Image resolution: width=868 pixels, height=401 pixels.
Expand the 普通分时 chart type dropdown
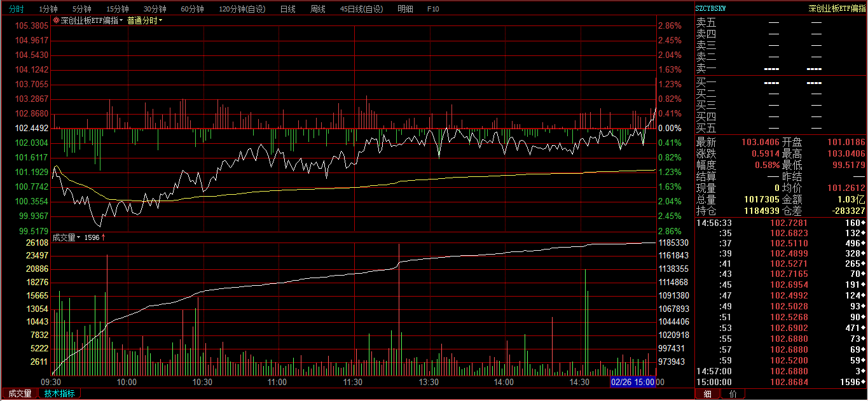(x=144, y=20)
